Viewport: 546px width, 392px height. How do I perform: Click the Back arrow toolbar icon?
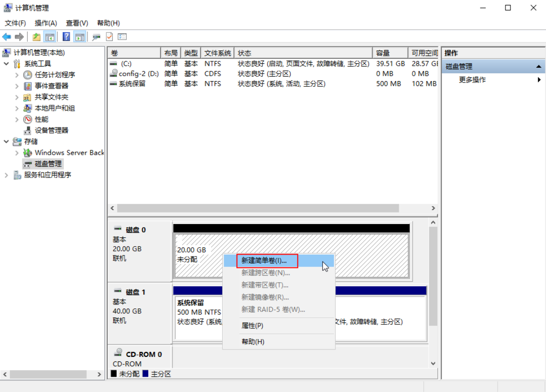tap(6, 37)
